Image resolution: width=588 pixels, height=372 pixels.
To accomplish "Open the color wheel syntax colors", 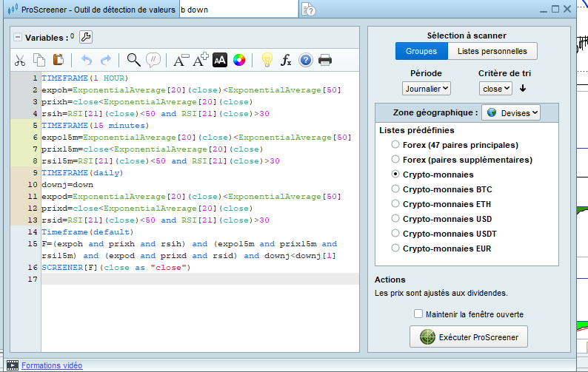I will (x=239, y=60).
